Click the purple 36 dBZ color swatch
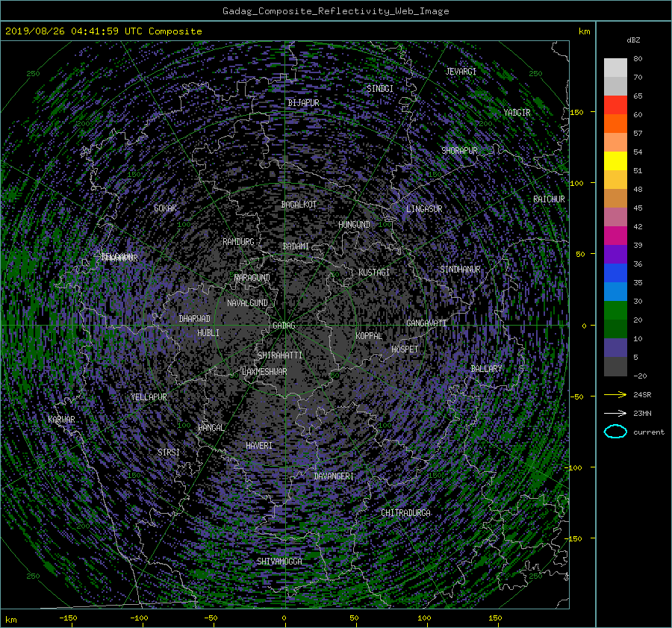 click(615, 254)
